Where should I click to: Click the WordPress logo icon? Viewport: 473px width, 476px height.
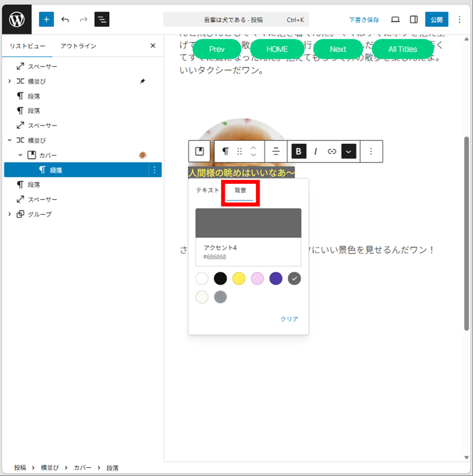(17, 20)
